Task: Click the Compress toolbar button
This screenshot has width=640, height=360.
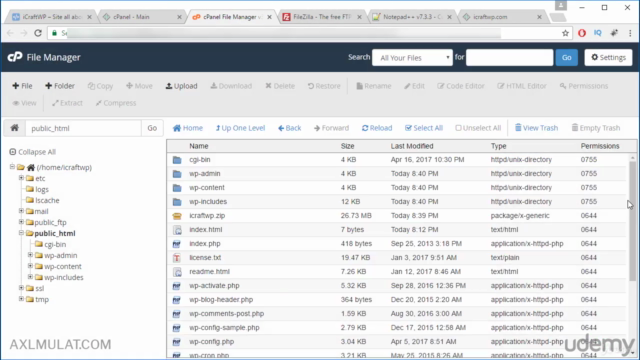Action: coord(116,103)
